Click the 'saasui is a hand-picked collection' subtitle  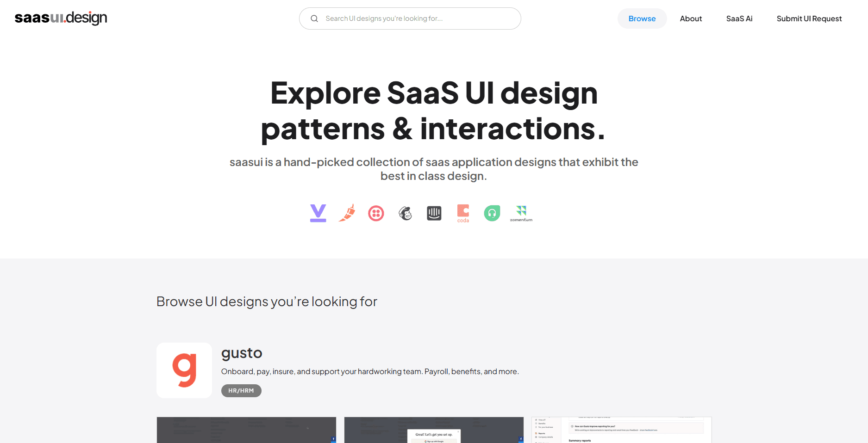click(434, 169)
